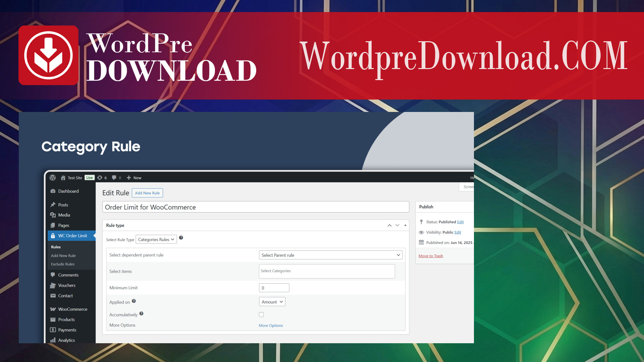Click the Products icon in sidebar
Screen dimensions: 644x362
pos(53,319)
